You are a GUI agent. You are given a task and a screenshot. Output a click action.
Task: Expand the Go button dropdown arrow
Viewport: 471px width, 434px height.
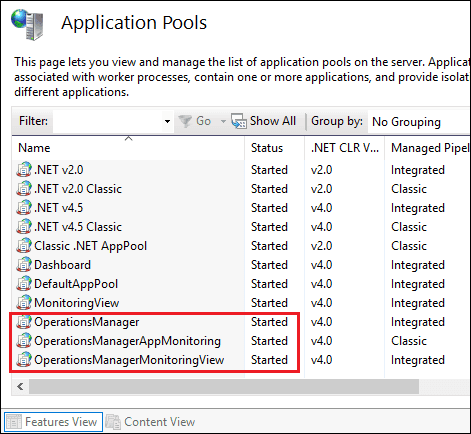click(x=223, y=121)
